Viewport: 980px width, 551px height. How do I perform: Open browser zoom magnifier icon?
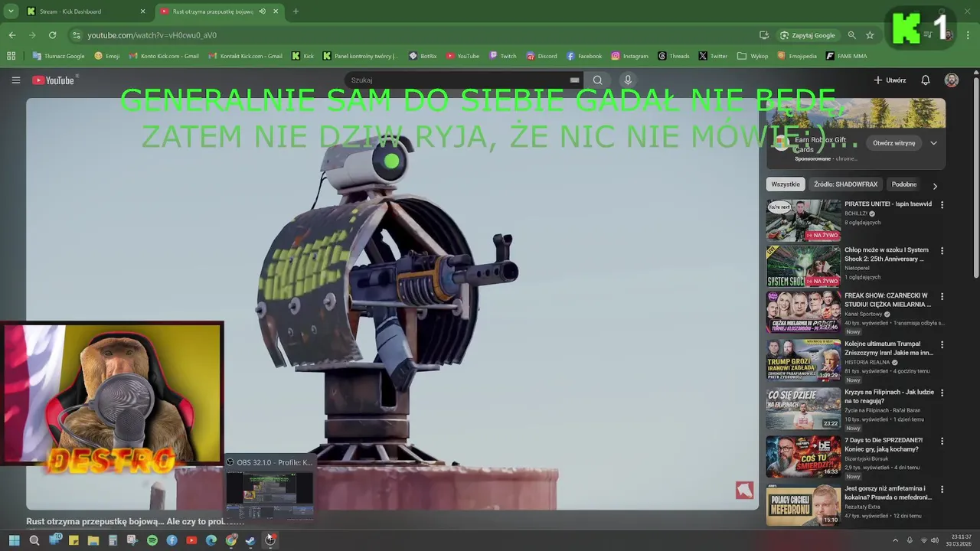pyautogui.click(x=851, y=35)
